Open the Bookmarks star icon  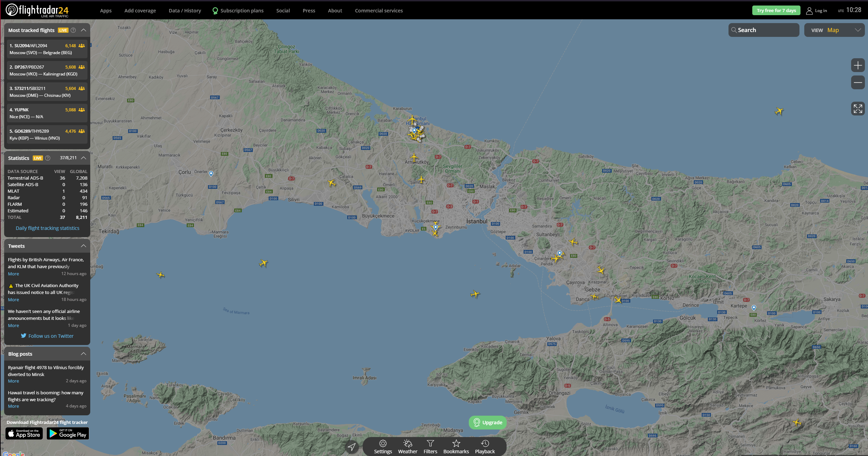pyautogui.click(x=456, y=443)
